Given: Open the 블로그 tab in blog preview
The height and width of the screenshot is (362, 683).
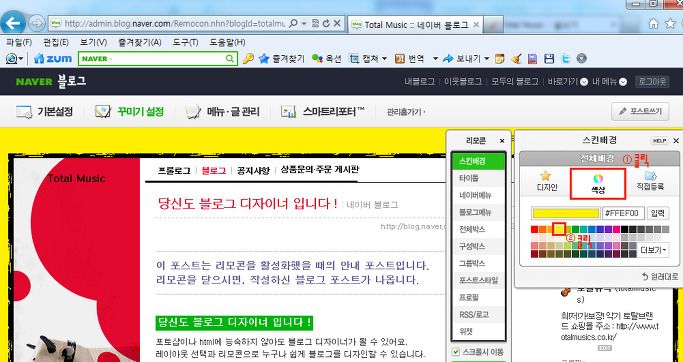Looking at the screenshot, I should pyautogui.click(x=214, y=171).
